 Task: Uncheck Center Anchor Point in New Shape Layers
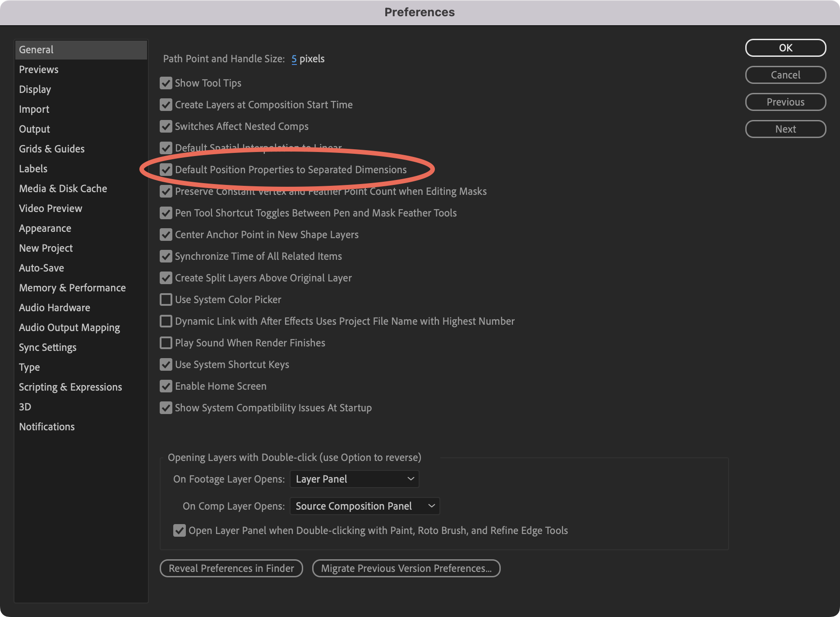166,235
